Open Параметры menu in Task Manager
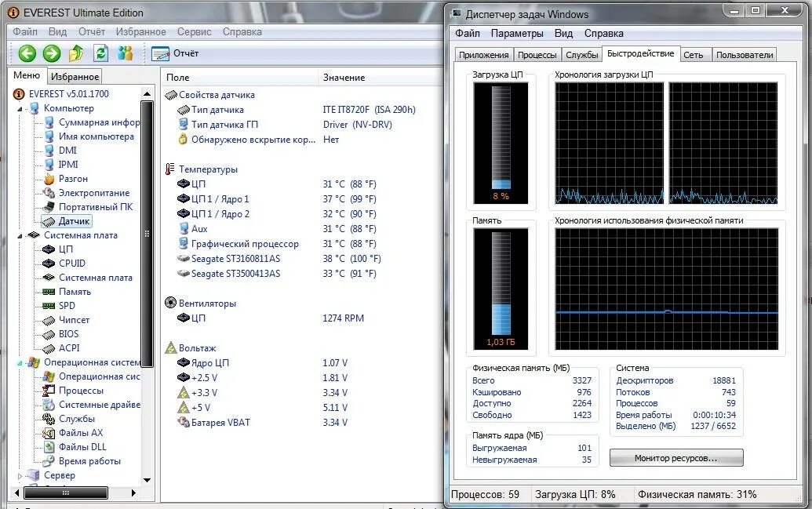 pos(517,33)
